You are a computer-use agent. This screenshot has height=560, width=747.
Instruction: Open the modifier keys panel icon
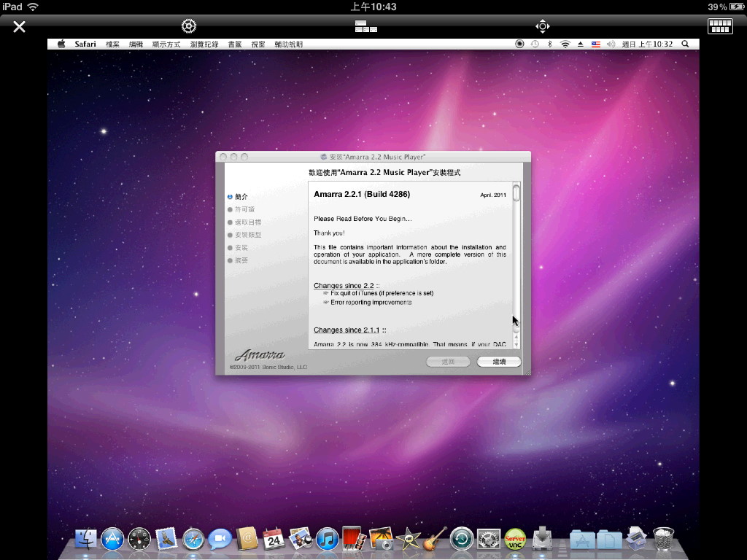coord(366,26)
